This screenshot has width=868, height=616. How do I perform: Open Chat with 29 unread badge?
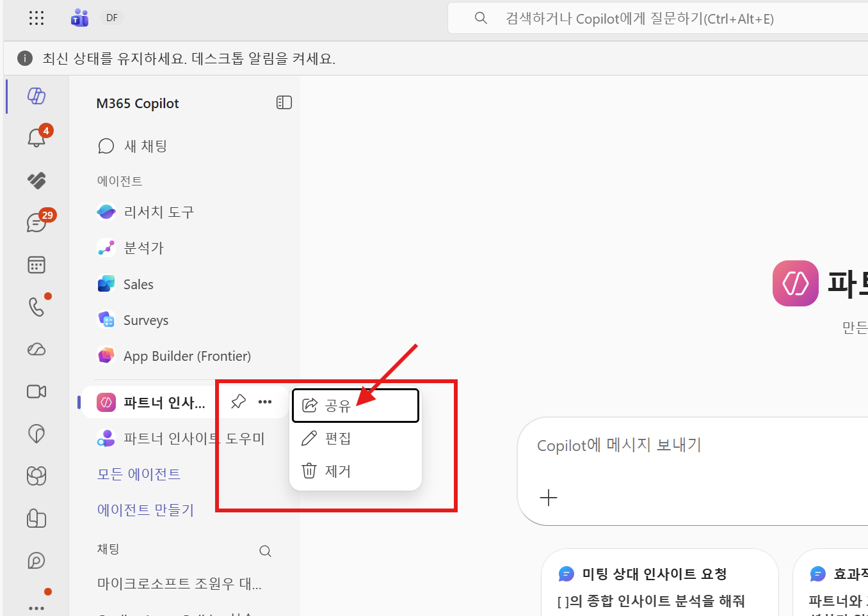(36, 222)
